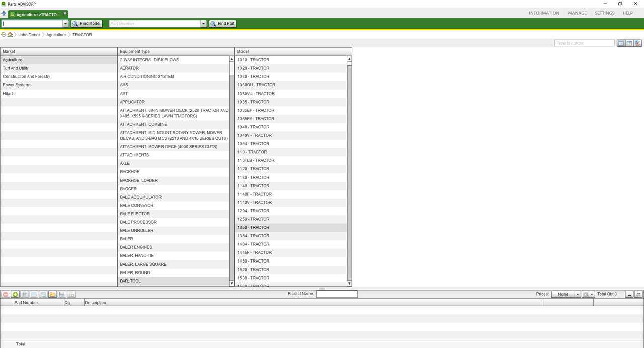This screenshot has height=348, width=644.
Task: Click the back arrow icon in breadcrumb
Action: 4,35
